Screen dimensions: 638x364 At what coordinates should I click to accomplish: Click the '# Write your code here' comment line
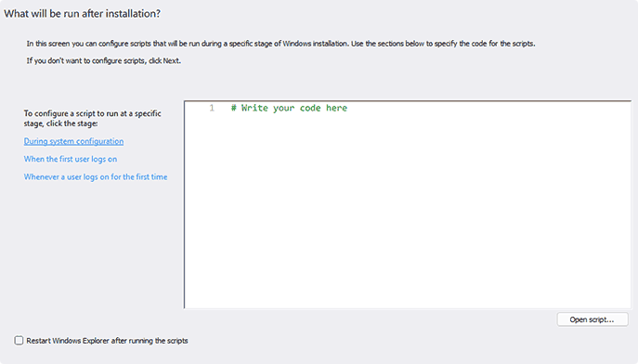pyautogui.click(x=289, y=108)
